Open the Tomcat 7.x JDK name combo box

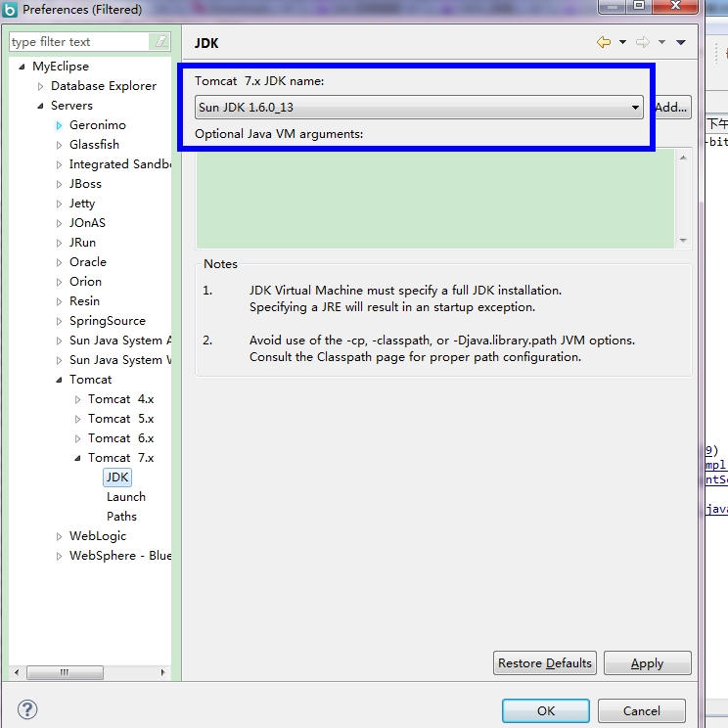pyautogui.click(x=419, y=108)
